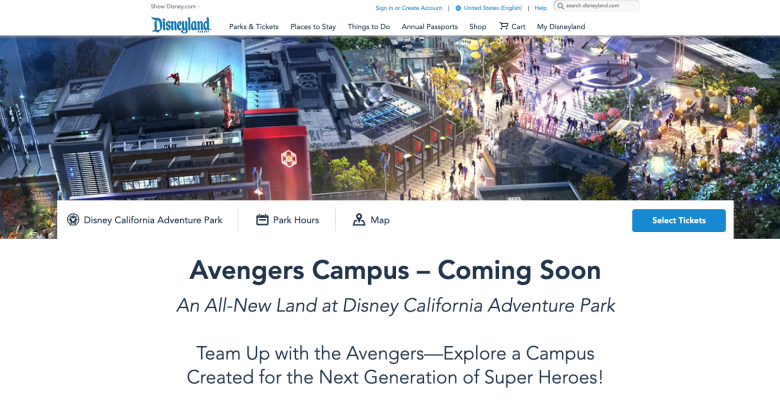The image size is (780, 410).
Task: Click the Disneyland Resort logo
Action: [181, 25]
